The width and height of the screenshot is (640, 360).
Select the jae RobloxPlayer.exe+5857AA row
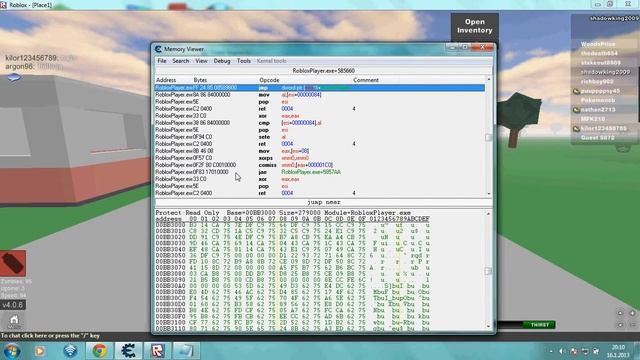(x=320, y=172)
